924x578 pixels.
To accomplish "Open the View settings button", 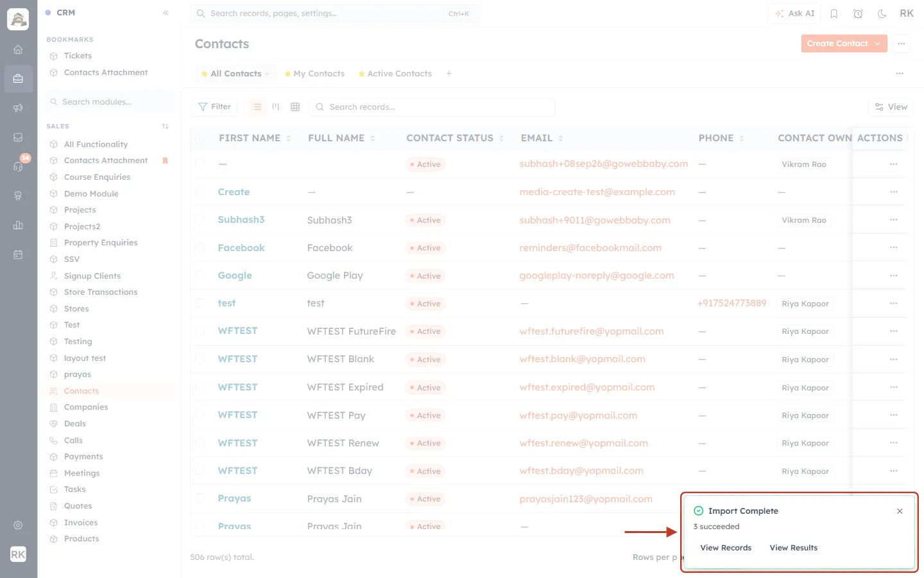I will click(x=891, y=107).
